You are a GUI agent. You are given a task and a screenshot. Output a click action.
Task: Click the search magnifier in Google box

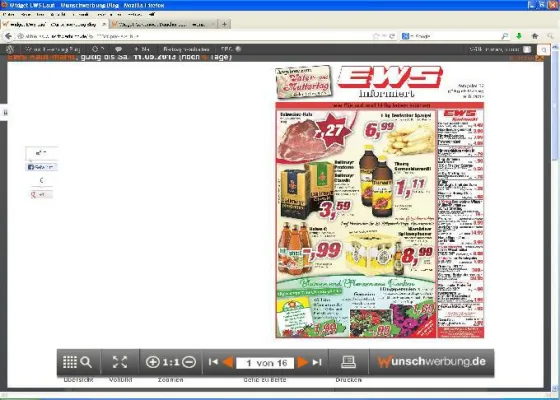point(505,36)
